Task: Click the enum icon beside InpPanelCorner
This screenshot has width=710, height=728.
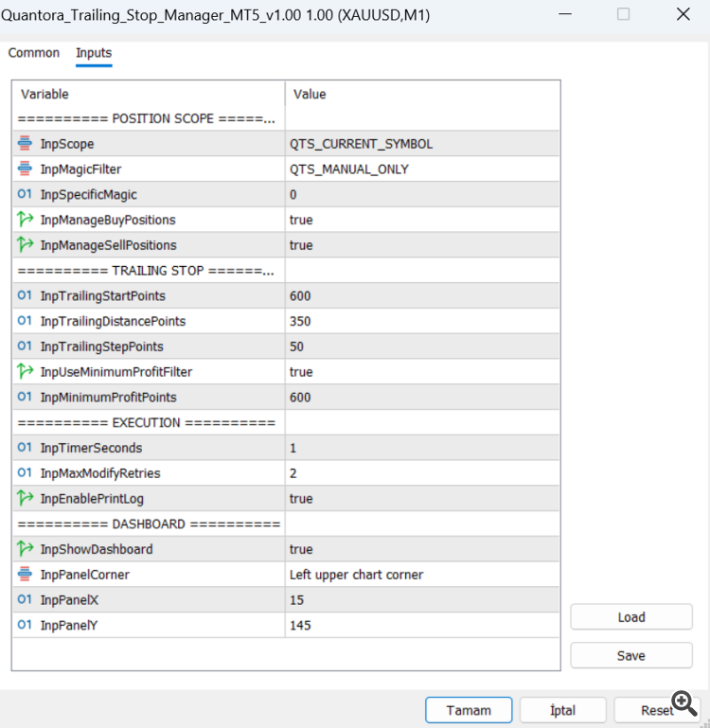Action: pos(25,575)
